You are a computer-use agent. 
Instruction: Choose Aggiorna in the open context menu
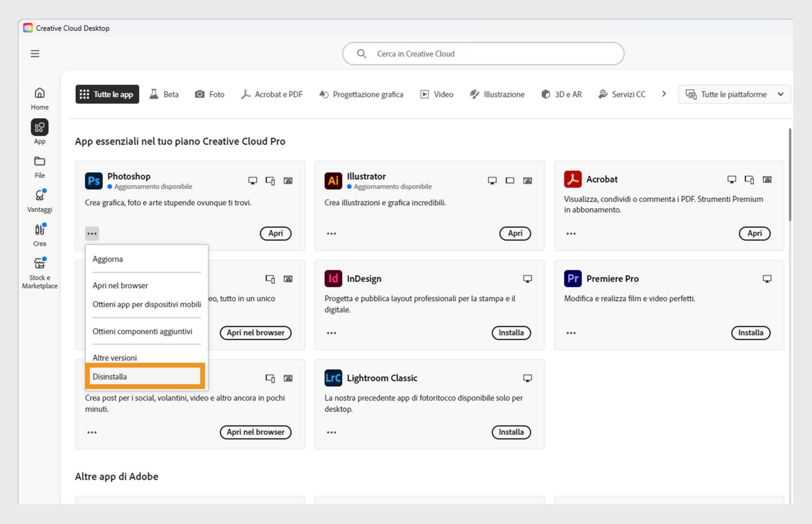tap(108, 259)
